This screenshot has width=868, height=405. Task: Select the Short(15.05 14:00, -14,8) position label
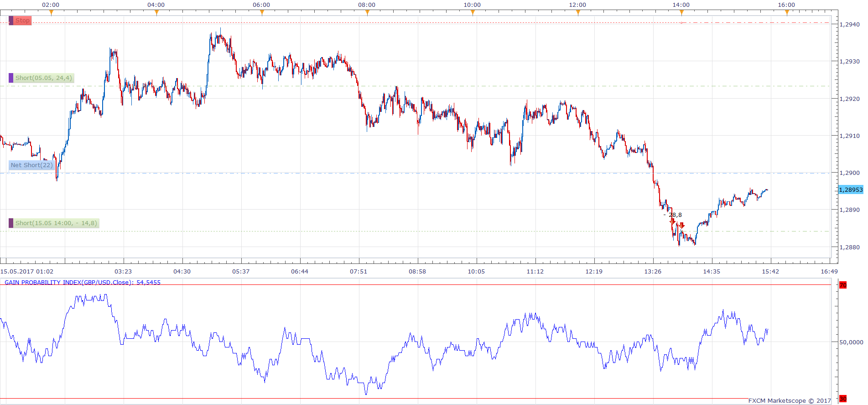tap(56, 223)
